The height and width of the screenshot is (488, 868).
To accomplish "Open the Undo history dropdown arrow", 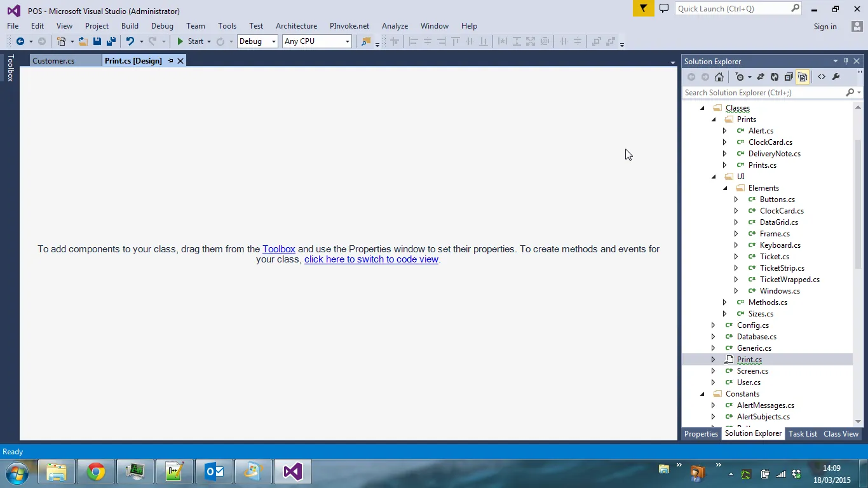I will (141, 41).
